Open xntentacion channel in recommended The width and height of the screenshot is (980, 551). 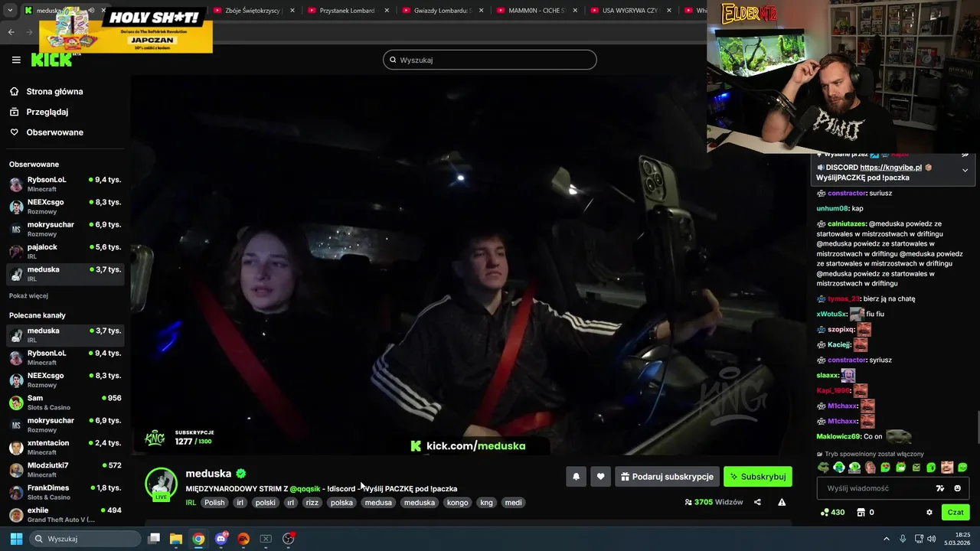(x=65, y=447)
